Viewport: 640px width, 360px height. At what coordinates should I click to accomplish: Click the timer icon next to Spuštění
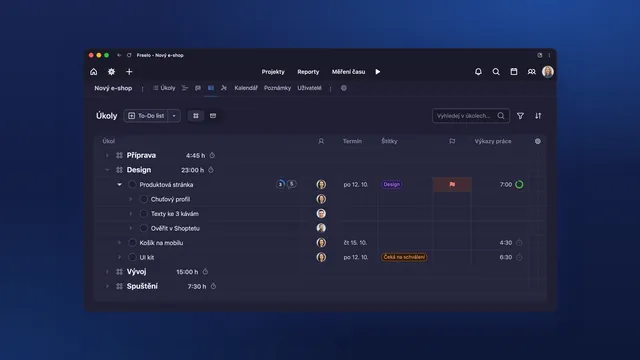tap(213, 287)
